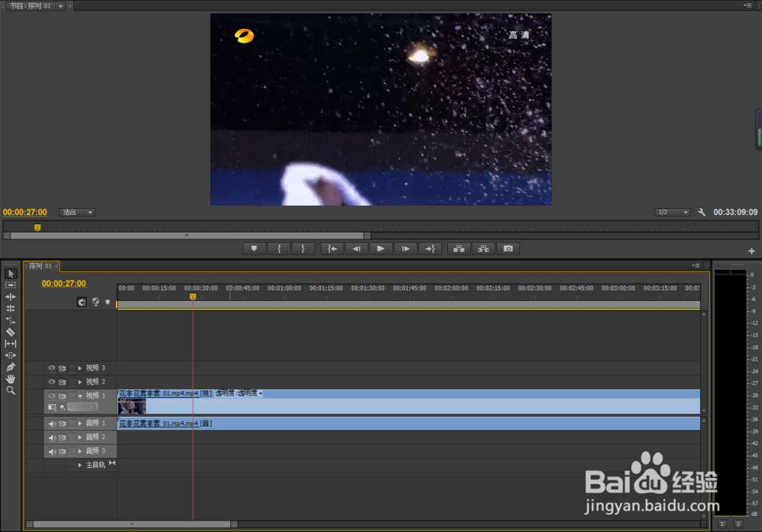Collapse the 视频 1 track
Screen dimensions: 762x532
click(80, 396)
